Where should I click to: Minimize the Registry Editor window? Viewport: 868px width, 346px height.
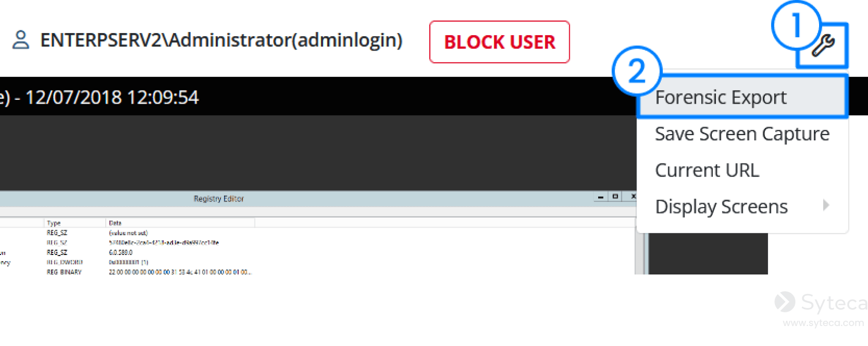pos(601,197)
